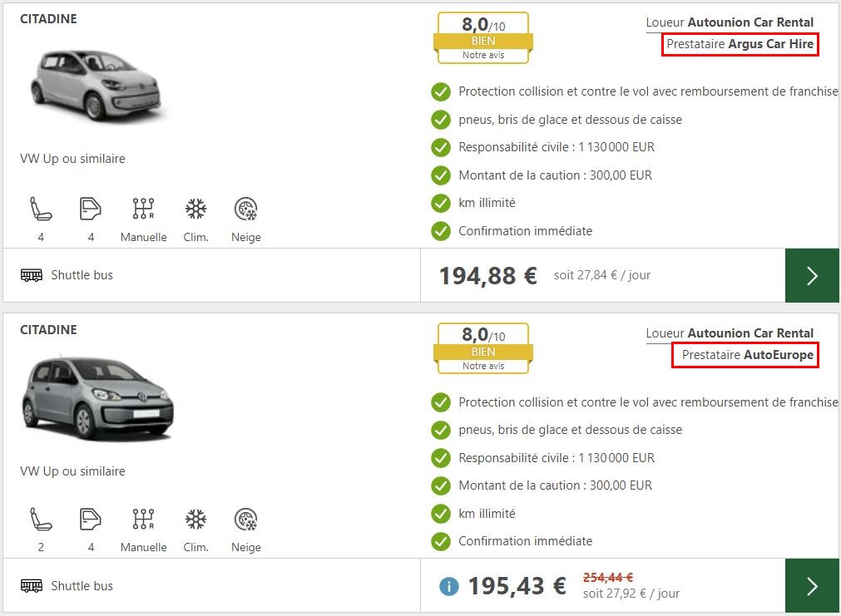Click the second 8,0/10 'Notre avis' rating badge
The height and width of the screenshot is (616, 841).
(x=483, y=349)
